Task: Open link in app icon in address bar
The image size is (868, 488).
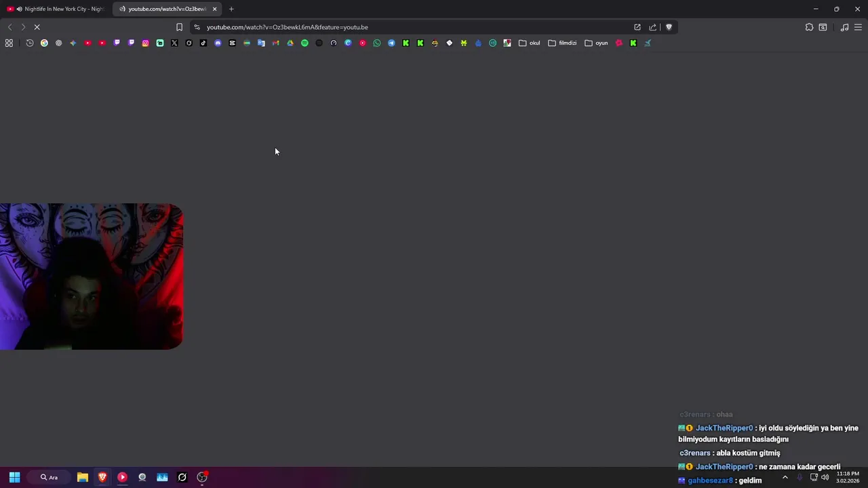Action: tap(637, 27)
